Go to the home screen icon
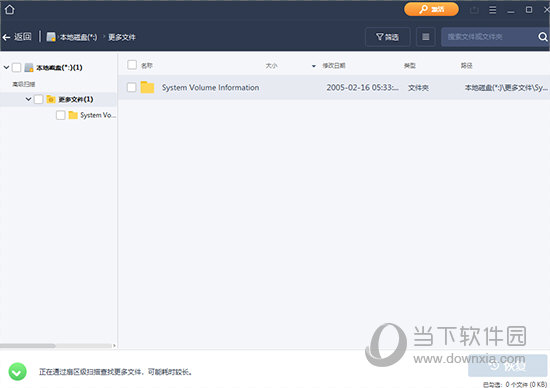Viewport: 550px width, 388px height. click(9, 9)
